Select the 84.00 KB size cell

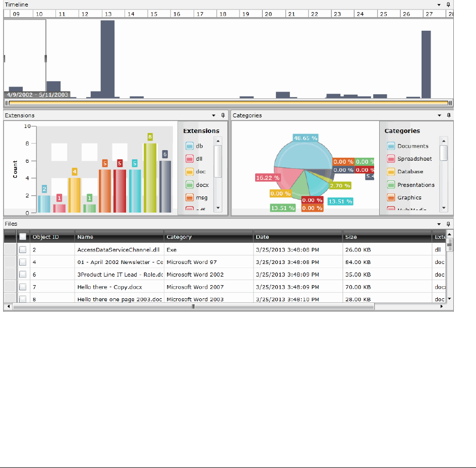387,262
